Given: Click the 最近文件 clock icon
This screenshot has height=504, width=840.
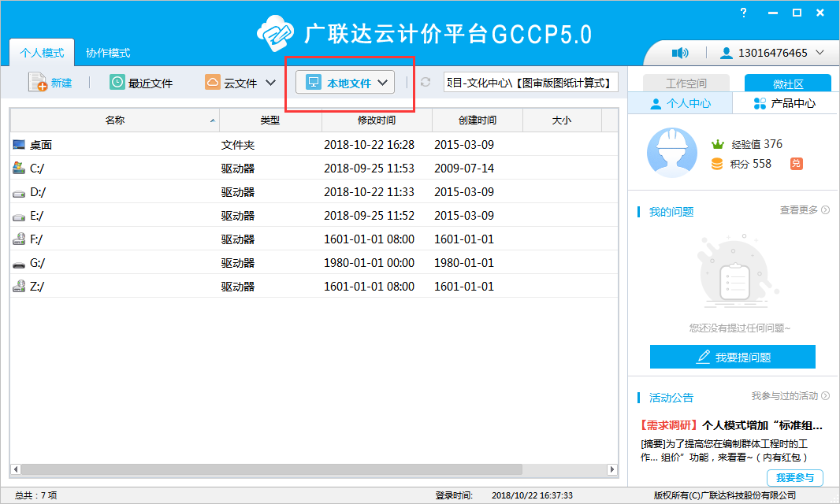Looking at the screenshot, I should coord(117,82).
